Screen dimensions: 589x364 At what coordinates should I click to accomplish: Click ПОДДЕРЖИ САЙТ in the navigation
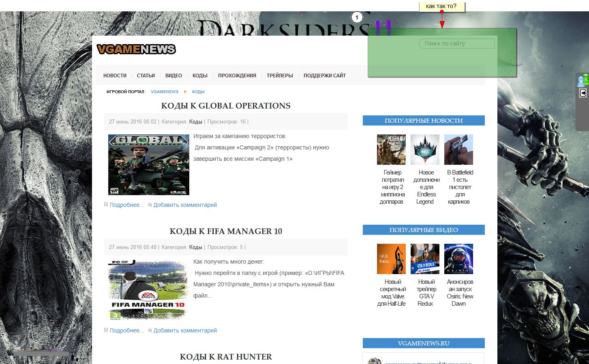coord(325,75)
